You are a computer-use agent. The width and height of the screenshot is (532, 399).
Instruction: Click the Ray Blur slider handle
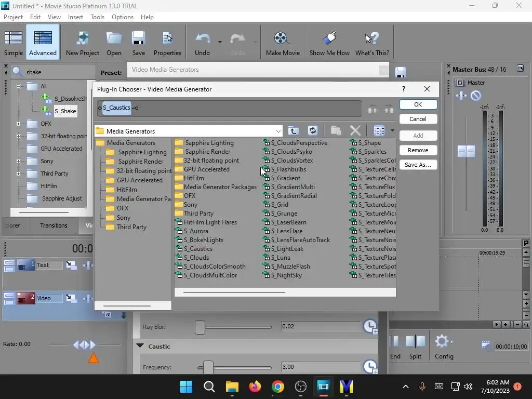(x=200, y=327)
